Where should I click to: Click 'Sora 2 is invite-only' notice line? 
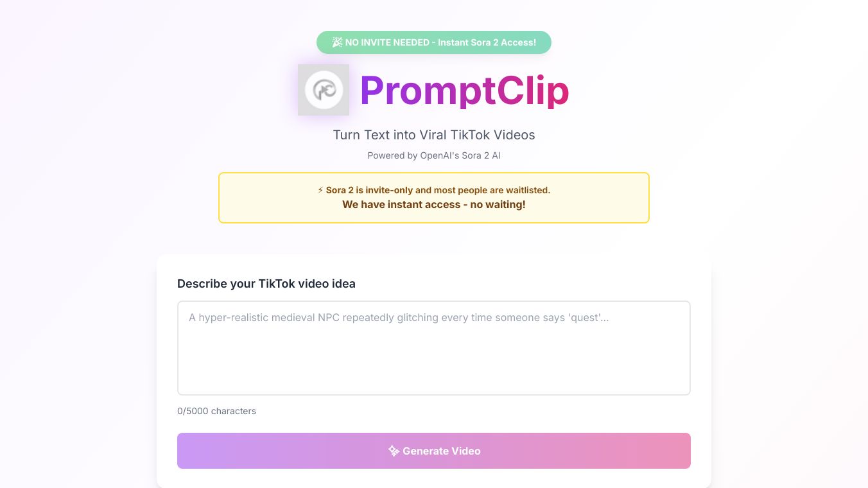click(438, 190)
